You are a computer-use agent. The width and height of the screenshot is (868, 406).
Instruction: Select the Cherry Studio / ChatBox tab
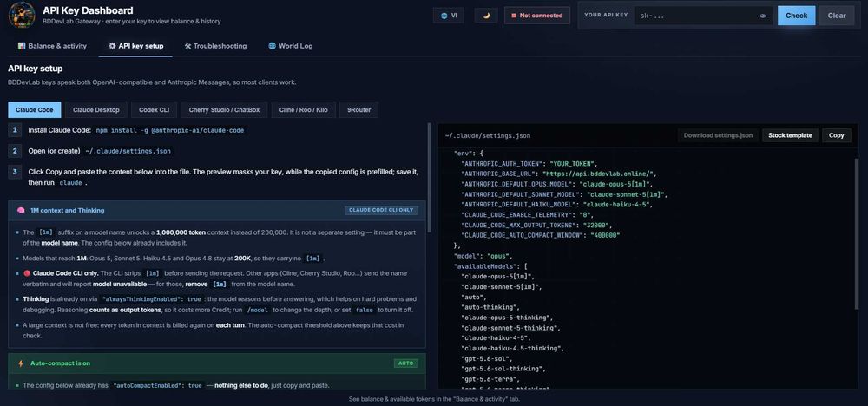click(224, 109)
